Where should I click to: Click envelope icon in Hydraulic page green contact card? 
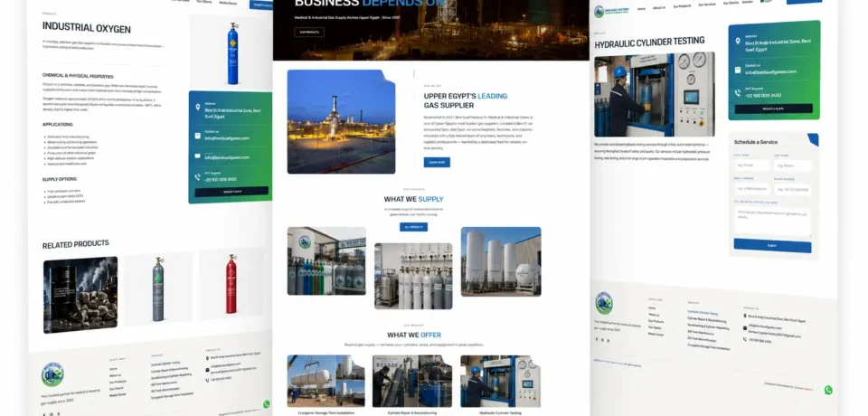738,70
